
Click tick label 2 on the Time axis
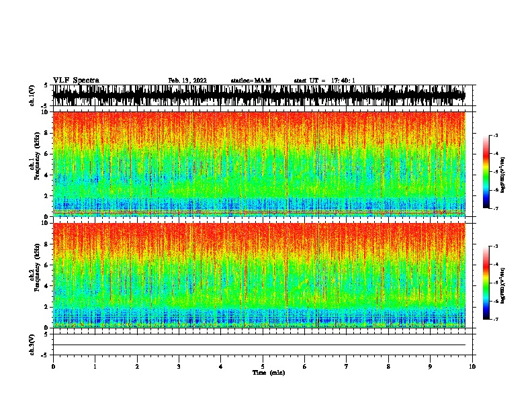click(137, 367)
